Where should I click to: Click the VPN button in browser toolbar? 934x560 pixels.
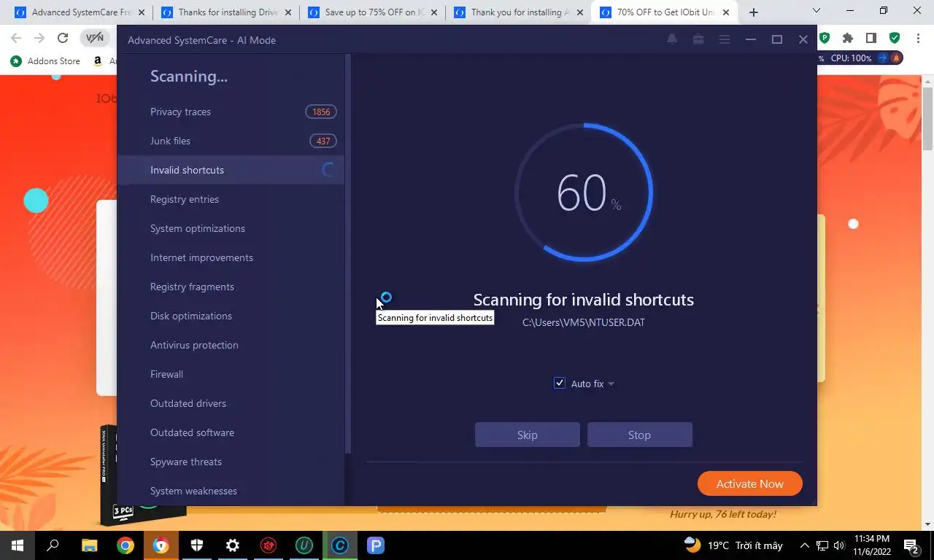[95, 38]
